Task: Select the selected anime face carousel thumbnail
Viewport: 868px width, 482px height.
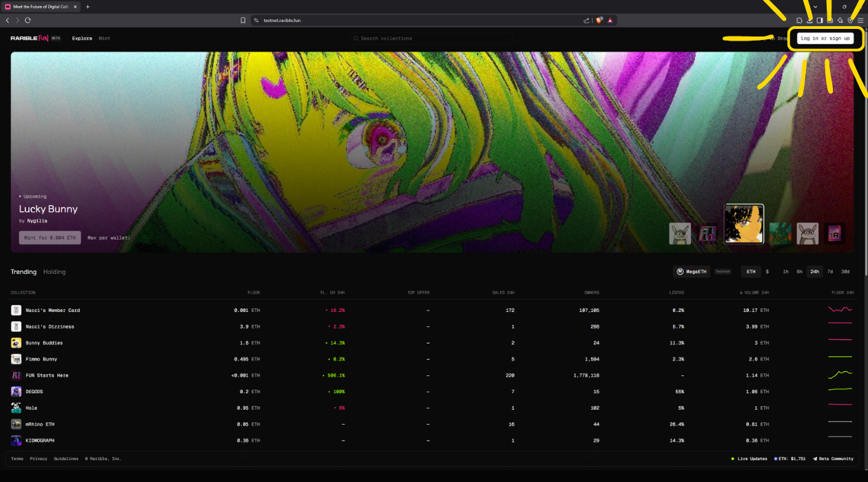Action: [744, 224]
